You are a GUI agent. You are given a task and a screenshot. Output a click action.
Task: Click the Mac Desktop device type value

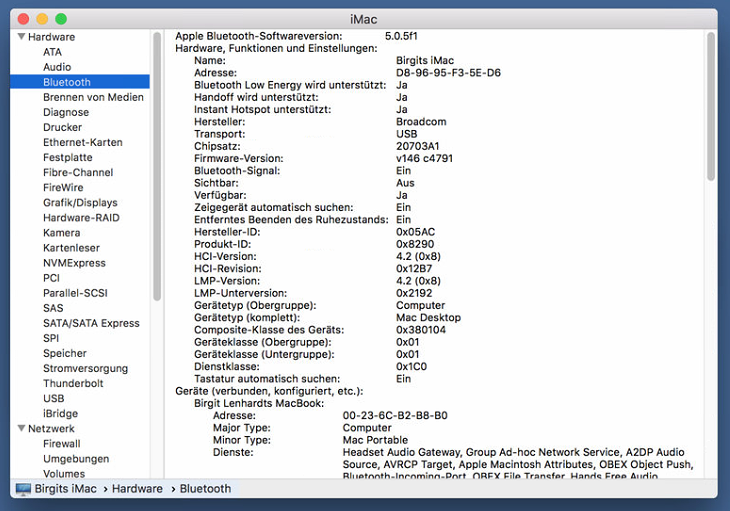pyautogui.click(x=428, y=317)
